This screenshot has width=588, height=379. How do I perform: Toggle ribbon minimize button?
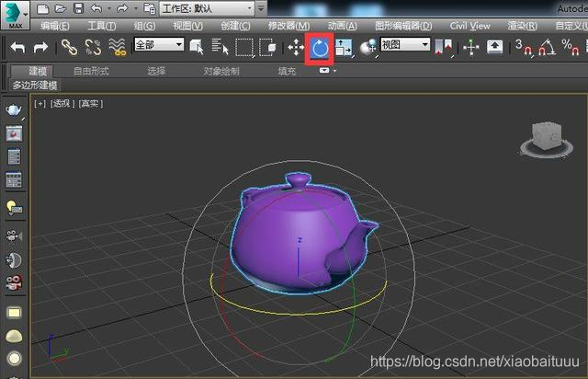pyautogui.click(x=324, y=71)
